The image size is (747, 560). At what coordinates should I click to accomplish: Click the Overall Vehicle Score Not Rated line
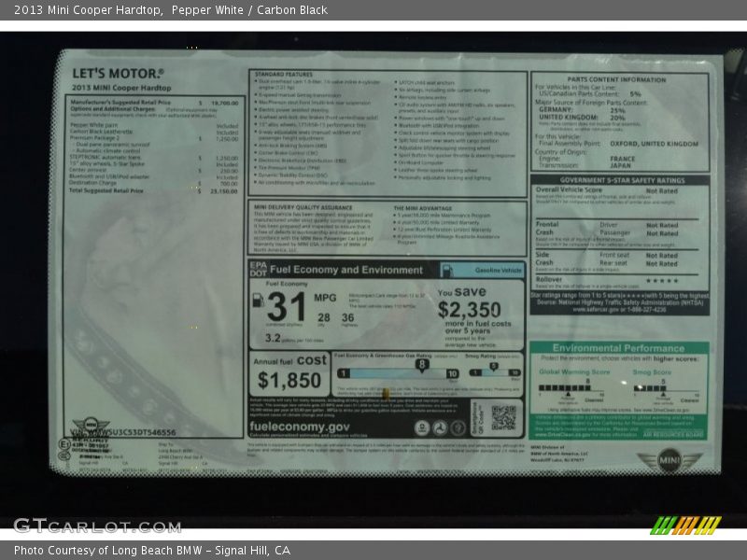pyautogui.click(x=606, y=190)
